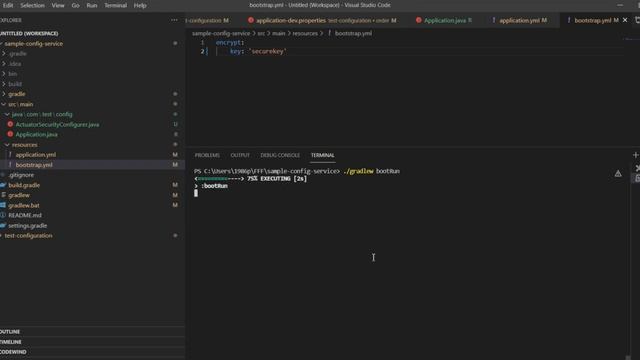Open Application.java in the explorer

click(x=36, y=134)
